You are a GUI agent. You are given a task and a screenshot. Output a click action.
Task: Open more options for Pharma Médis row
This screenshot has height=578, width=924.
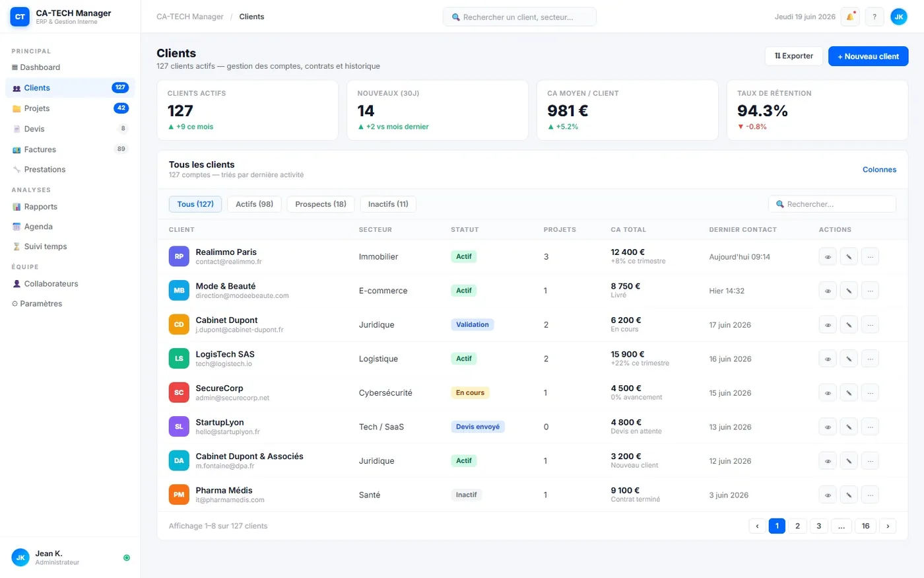pos(870,495)
